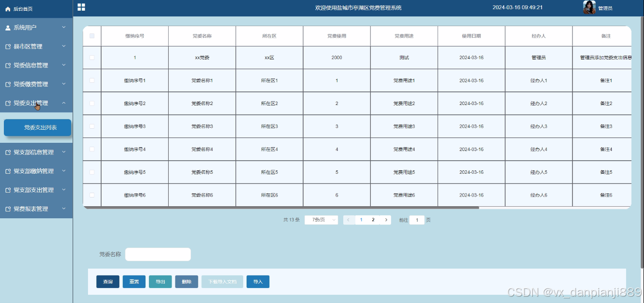644x303 pixels.
Task: Click the four-square grid icon in the top bar
Action: tap(81, 7)
